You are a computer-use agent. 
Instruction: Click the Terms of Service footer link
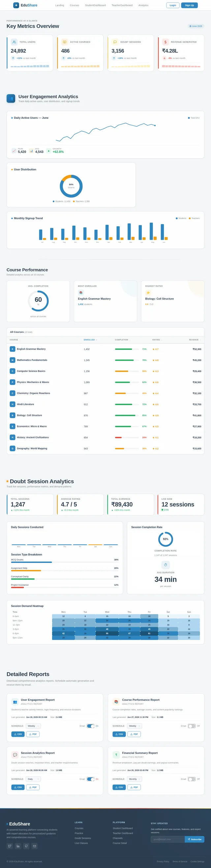point(180,862)
